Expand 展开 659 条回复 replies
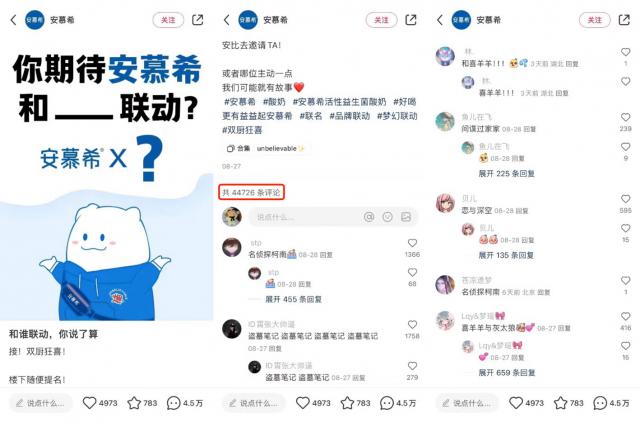The width and height of the screenshot is (640, 423). coord(506,372)
